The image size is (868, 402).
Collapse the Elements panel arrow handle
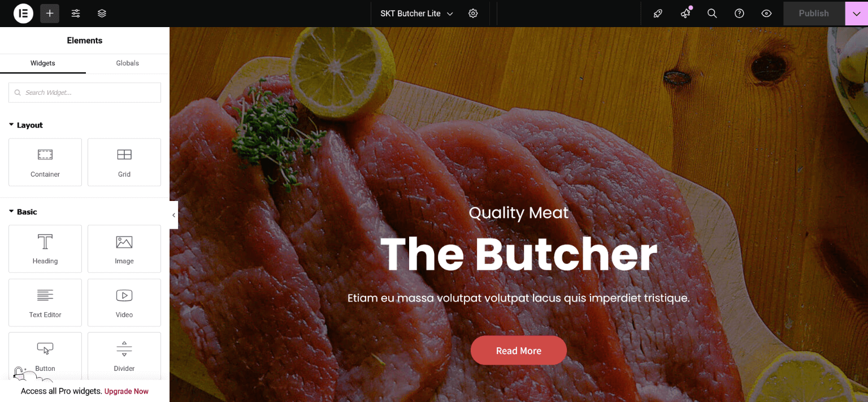pos(173,215)
